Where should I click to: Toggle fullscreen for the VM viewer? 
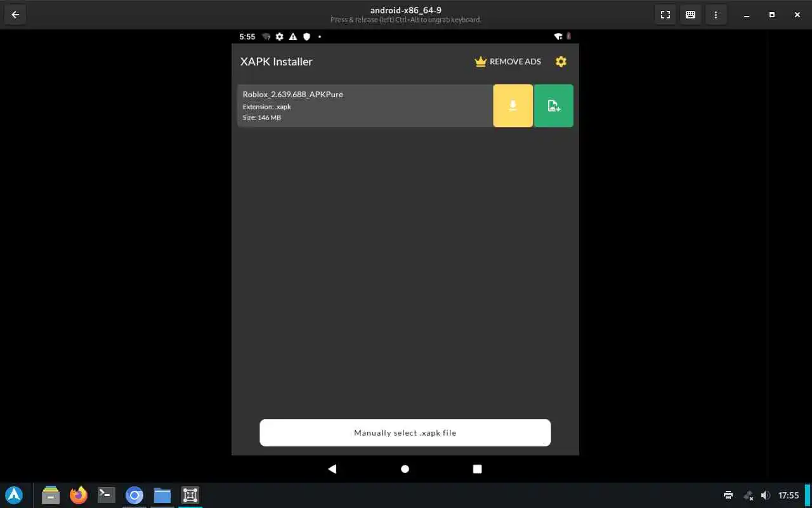[665, 15]
